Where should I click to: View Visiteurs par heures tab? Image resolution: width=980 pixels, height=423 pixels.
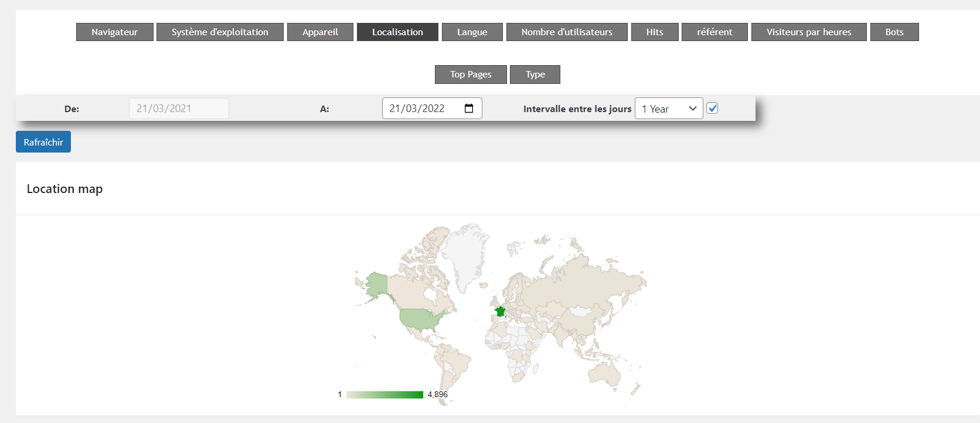[808, 32]
